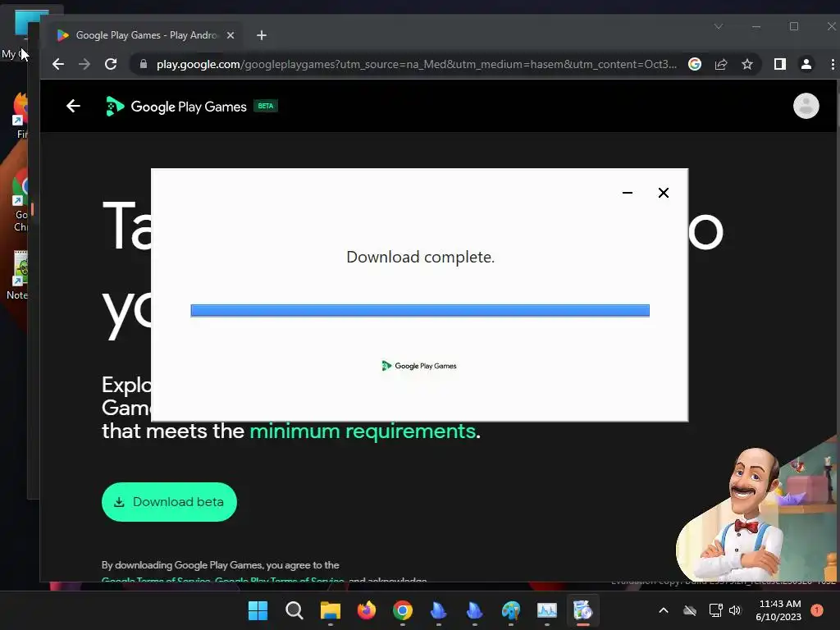Click the BETA badge next to logo

pyautogui.click(x=265, y=106)
